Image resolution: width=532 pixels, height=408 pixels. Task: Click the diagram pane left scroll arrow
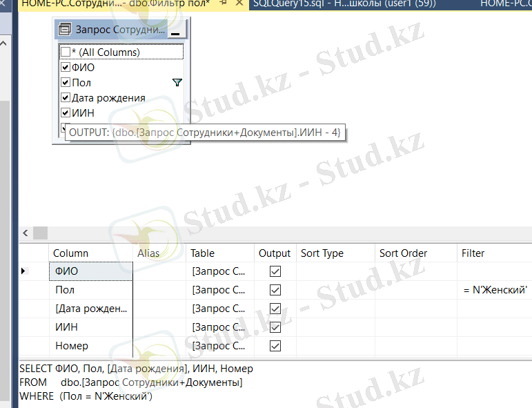coord(26,233)
